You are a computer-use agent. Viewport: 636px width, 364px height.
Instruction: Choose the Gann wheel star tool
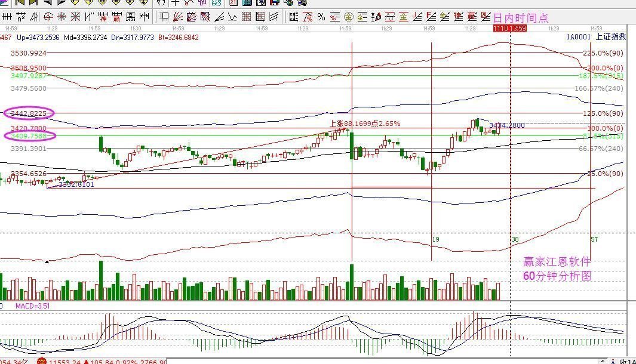pyautogui.click(x=62, y=17)
